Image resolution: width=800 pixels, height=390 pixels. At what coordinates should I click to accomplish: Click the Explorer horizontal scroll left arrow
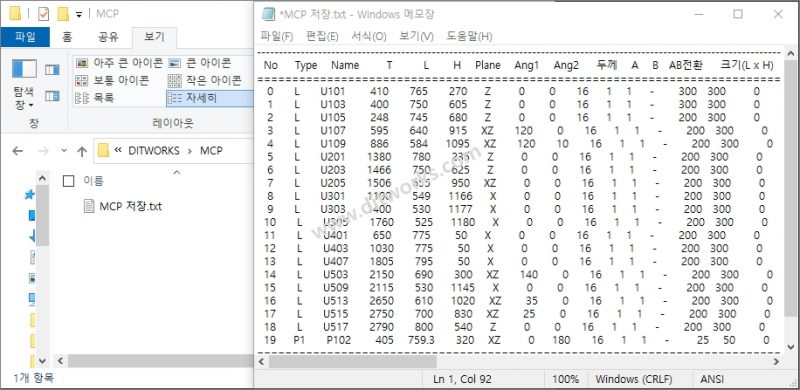click(60, 360)
